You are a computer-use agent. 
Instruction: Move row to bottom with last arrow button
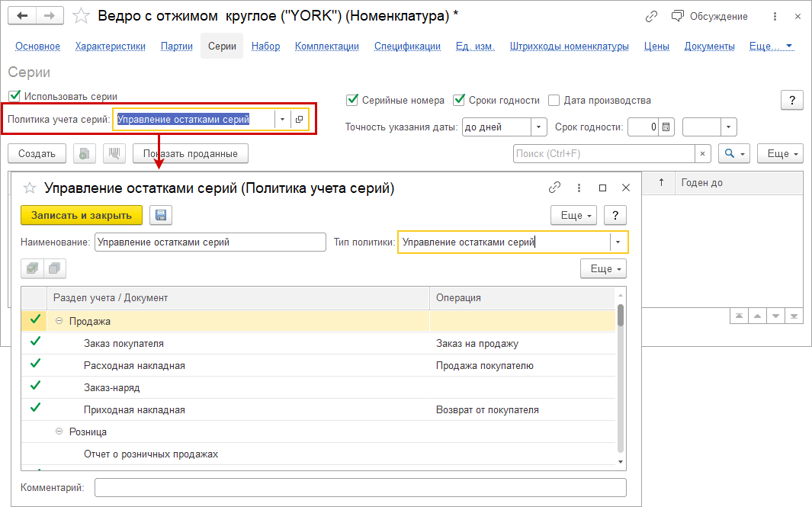pyautogui.click(x=794, y=316)
